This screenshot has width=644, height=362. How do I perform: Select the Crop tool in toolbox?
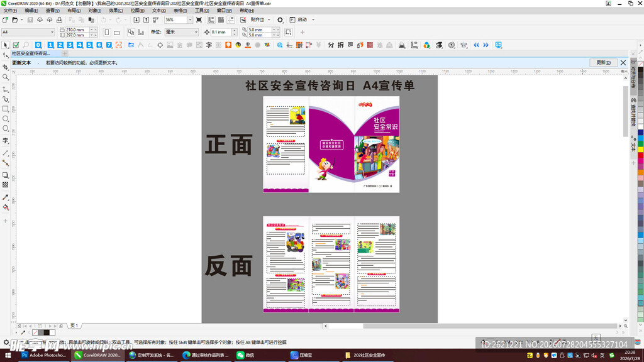tap(5, 67)
